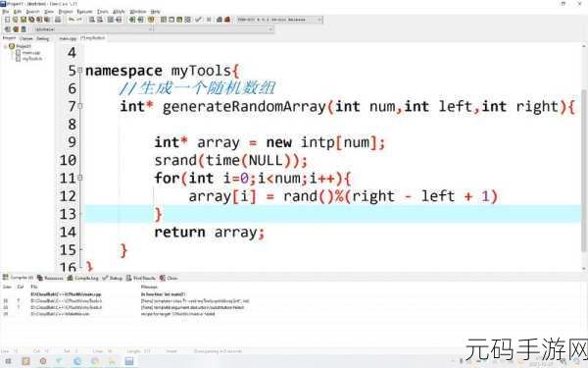Screen dimensions: 588x368
Task: Click the Save All toolbar icon
Action: pyautogui.click(x=31, y=20)
